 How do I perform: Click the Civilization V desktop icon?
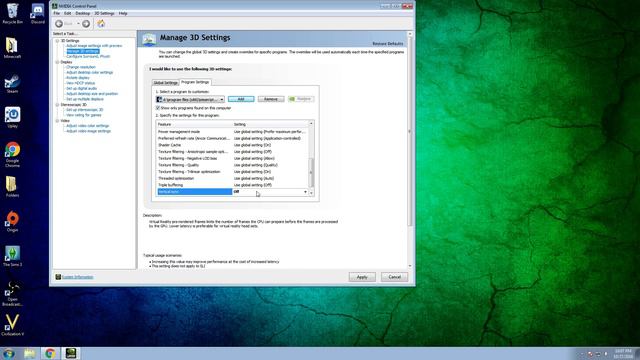coord(12,325)
